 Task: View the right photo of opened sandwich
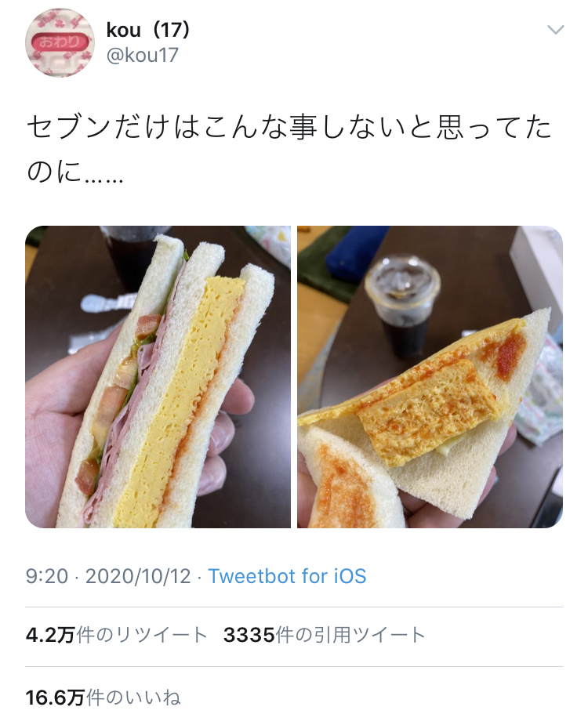click(430, 376)
